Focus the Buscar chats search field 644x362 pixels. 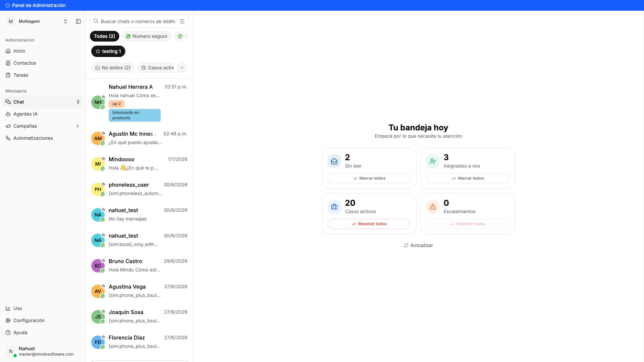pyautogui.click(x=139, y=21)
